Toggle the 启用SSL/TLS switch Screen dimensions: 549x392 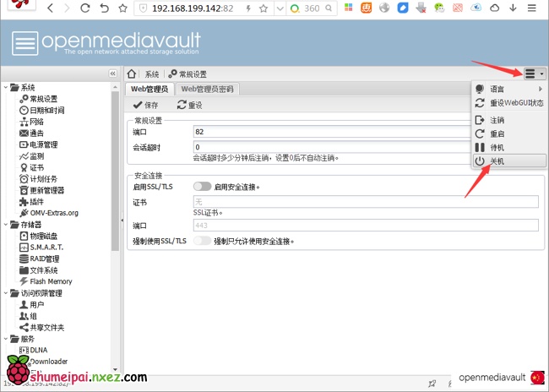point(202,187)
